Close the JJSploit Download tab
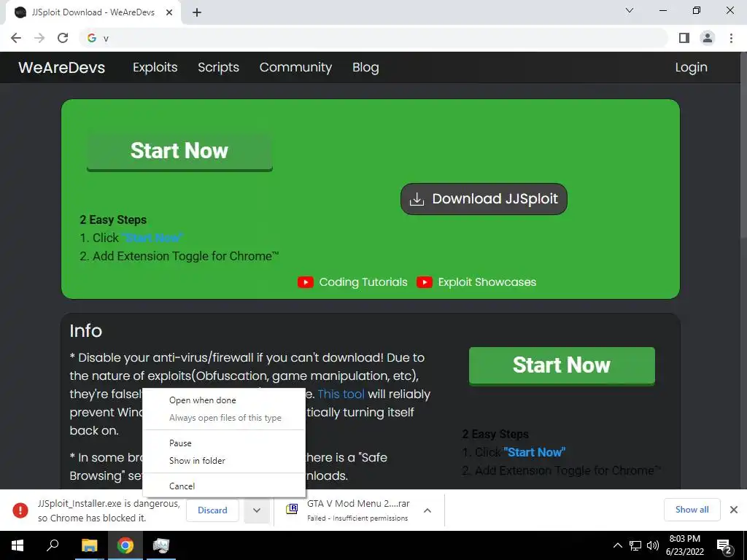This screenshot has height=560, width=747. click(169, 13)
